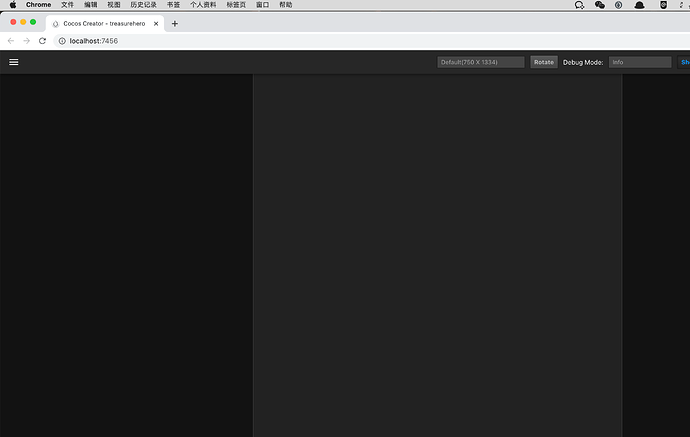View site info icon beside localhost
Viewport: 690px width, 437px height.
coord(62,41)
